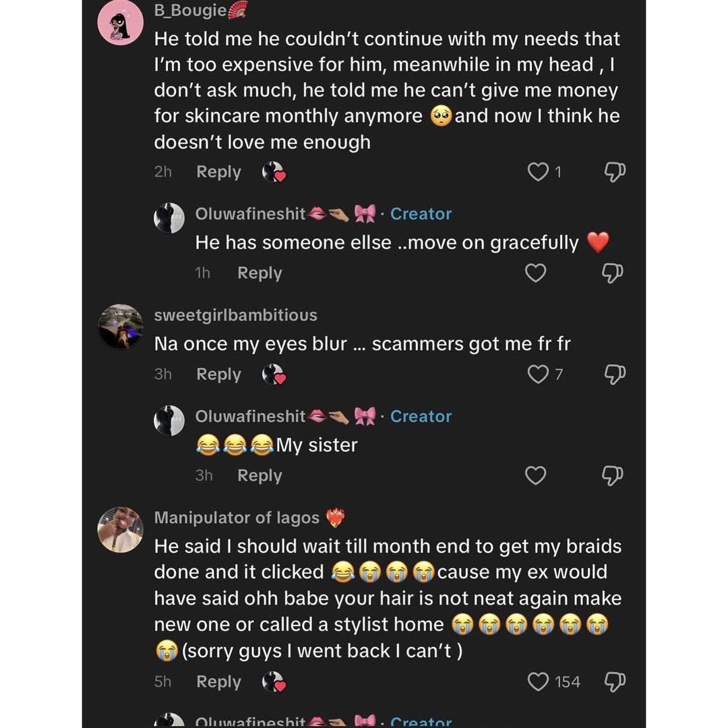728x728 pixels.
Task: Open the sweetgirlbambitious username link
Action: point(235,315)
